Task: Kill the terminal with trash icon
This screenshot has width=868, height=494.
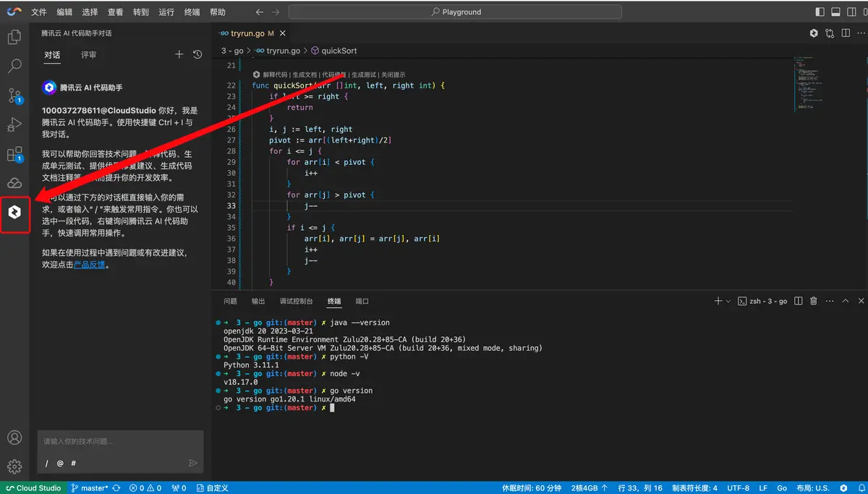Action: pyautogui.click(x=814, y=301)
